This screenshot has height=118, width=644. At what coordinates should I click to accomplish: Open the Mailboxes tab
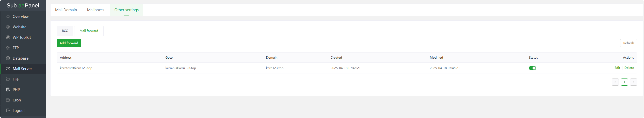[x=95, y=10]
